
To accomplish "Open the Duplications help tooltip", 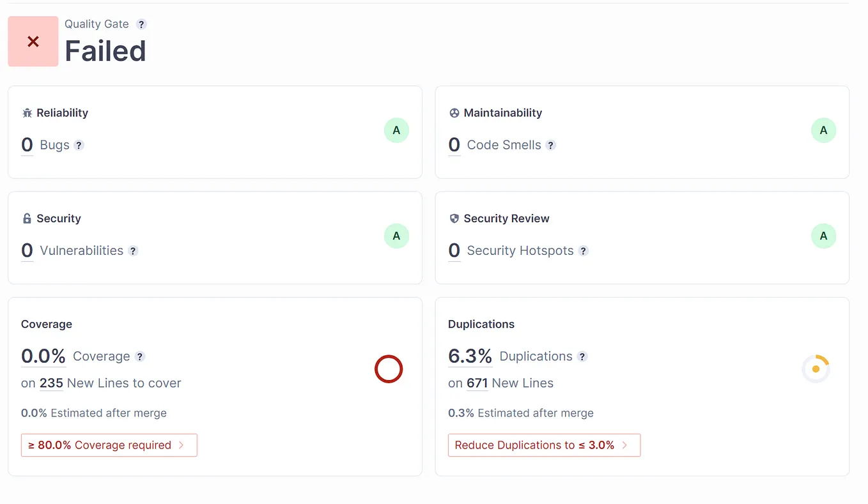I will 582,356.
